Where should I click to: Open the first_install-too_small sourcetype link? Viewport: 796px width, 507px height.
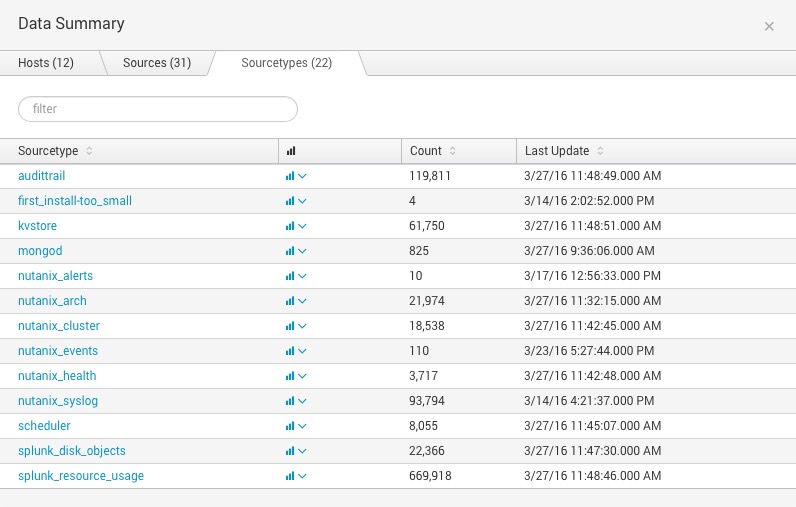click(x=75, y=200)
